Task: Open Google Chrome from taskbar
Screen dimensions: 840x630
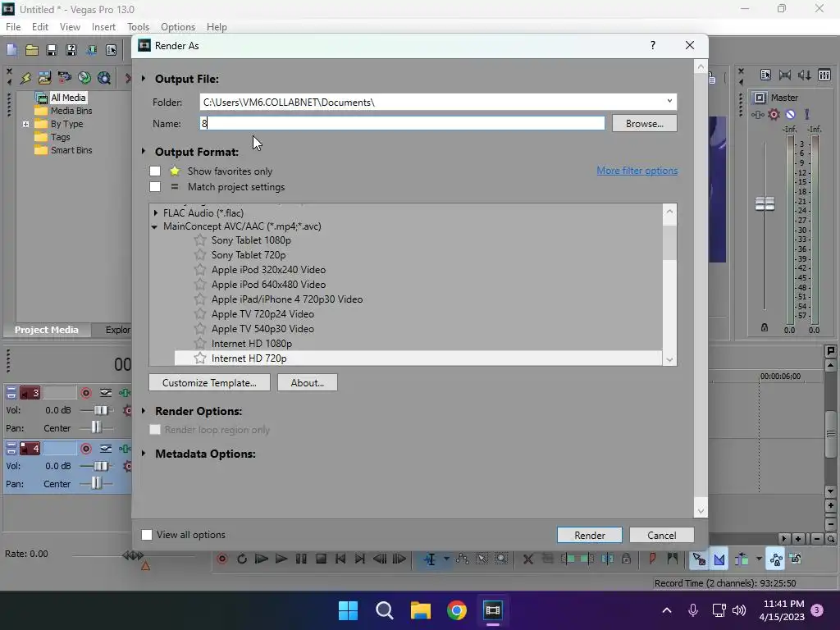Action: click(456, 610)
